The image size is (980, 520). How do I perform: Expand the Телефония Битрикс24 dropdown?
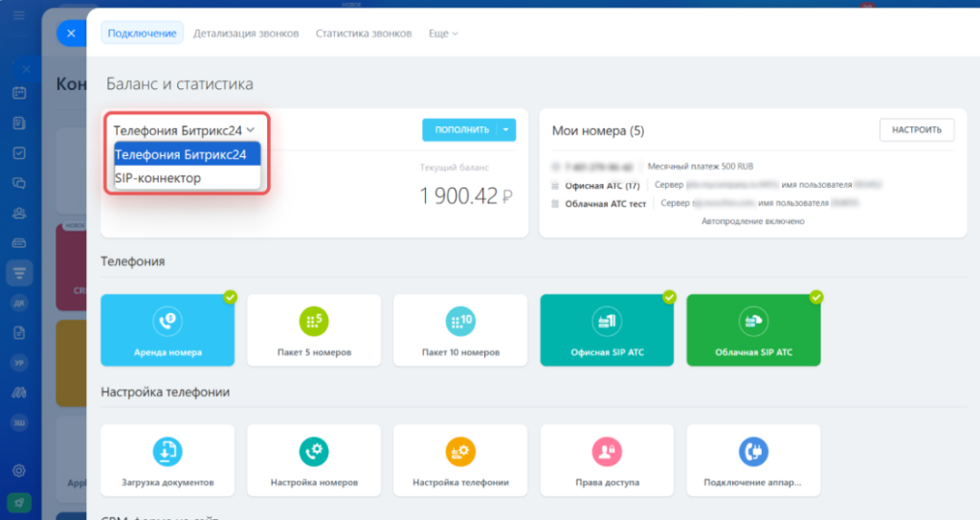184,130
